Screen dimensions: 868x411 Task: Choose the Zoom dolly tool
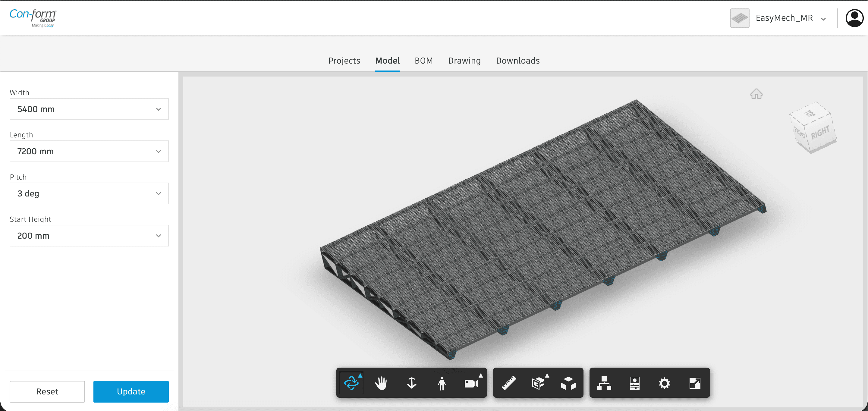411,383
